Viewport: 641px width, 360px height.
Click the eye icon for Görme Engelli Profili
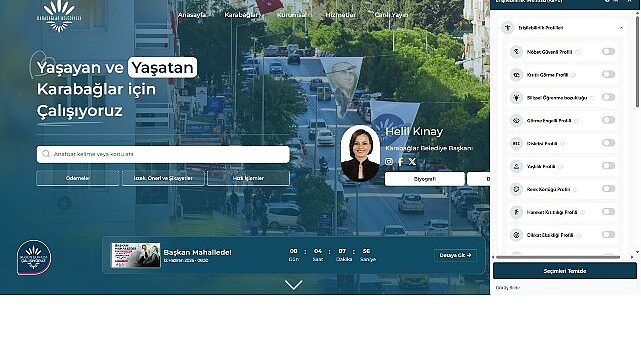(516, 121)
